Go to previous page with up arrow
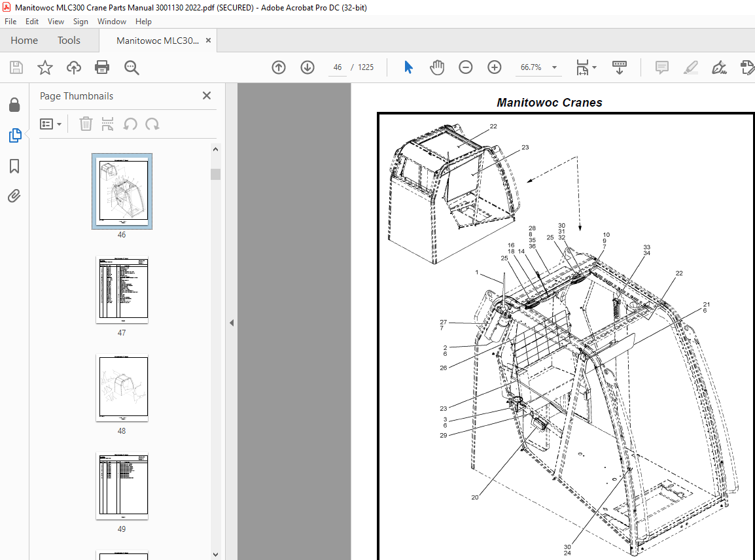Screen dimensions: 755x560 [279, 67]
